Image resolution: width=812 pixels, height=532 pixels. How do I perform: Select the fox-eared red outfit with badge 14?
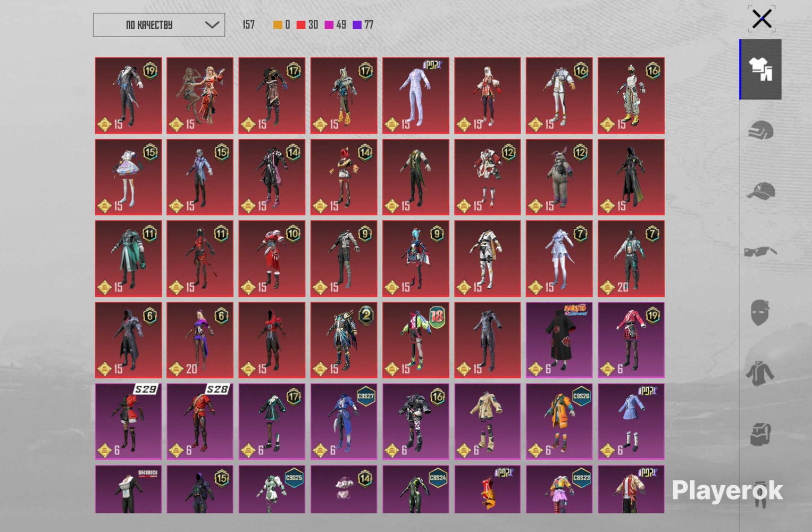pyautogui.click(x=344, y=177)
